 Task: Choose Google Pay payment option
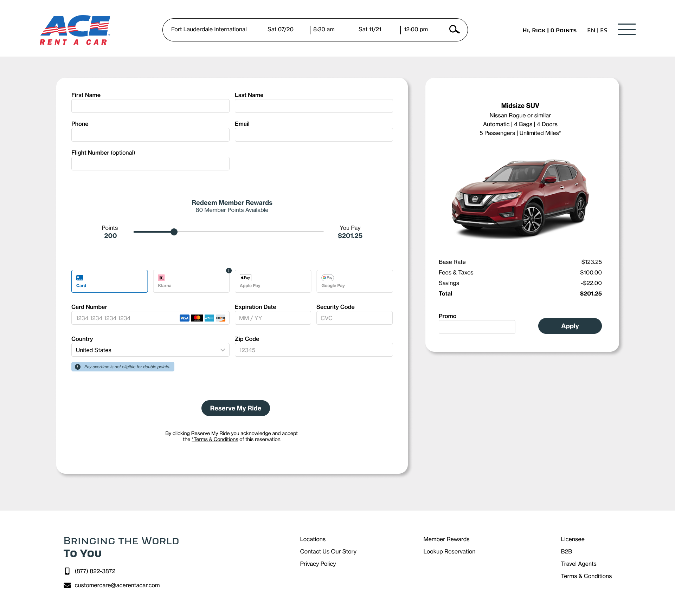tap(354, 281)
